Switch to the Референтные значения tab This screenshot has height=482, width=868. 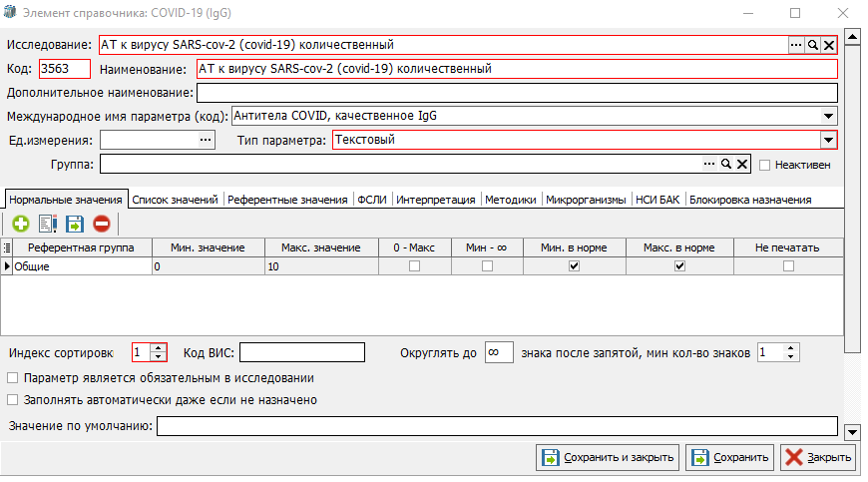point(287,200)
